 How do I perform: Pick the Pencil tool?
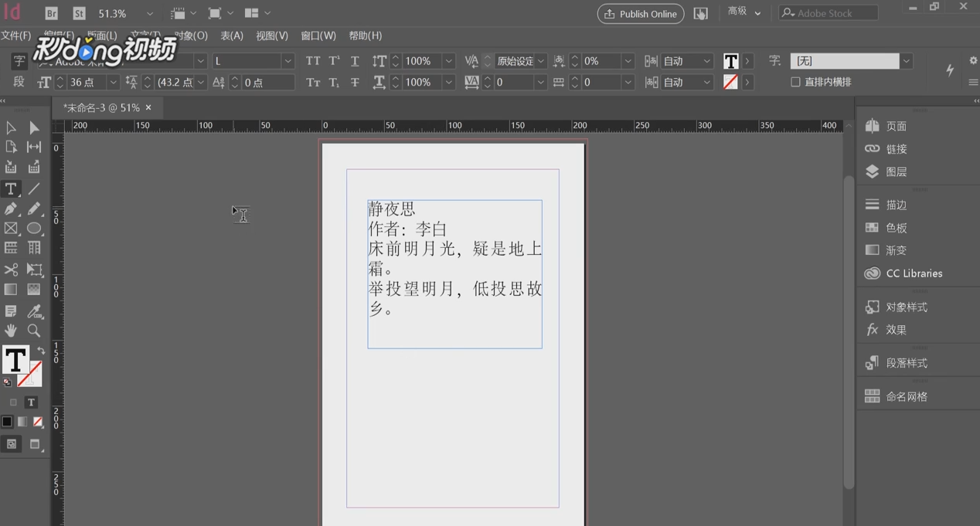34,209
